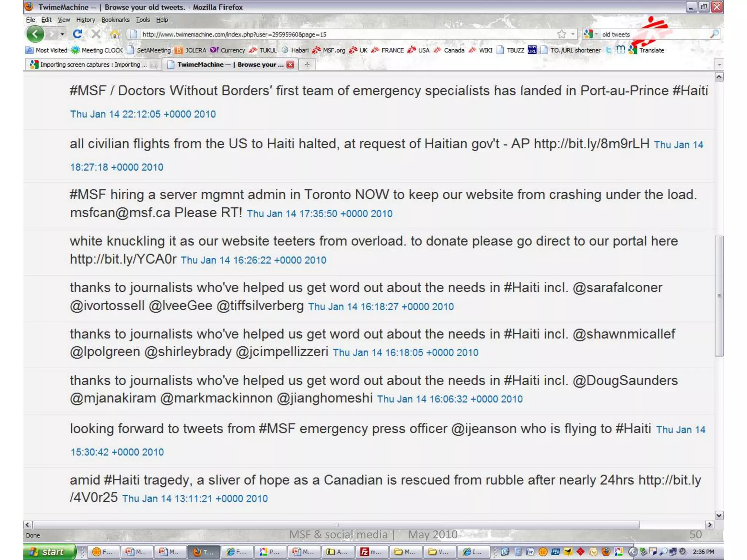Close the TwimeMachine tab
The width and height of the screenshot is (747, 560).
click(x=290, y=65)
